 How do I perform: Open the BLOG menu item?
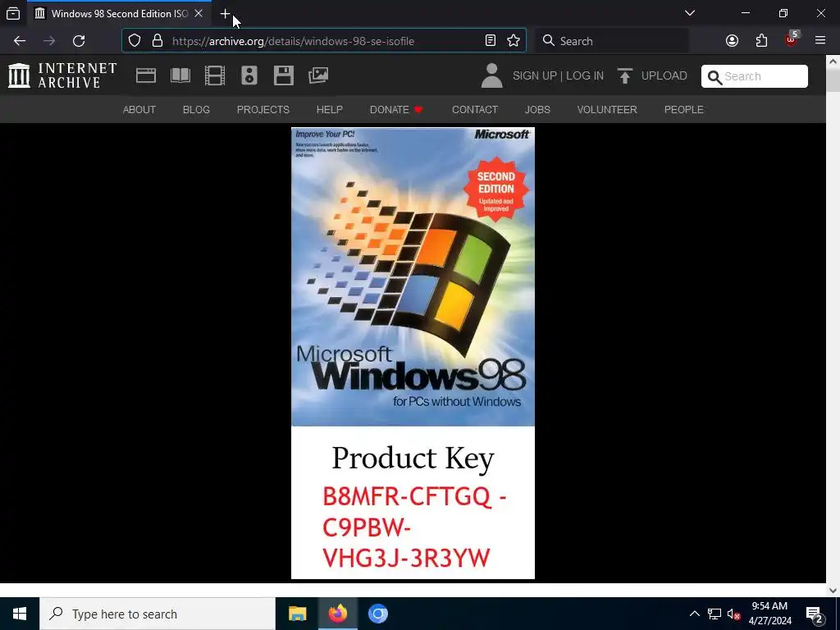[x=196, y=110]
